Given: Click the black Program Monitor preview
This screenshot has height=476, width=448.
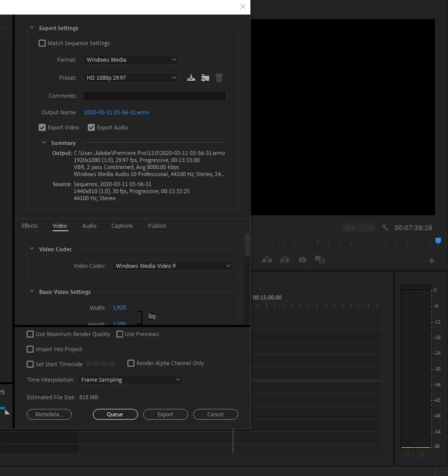Looking at the screenshot, I should pyautogui.click(x=343, y=117).
